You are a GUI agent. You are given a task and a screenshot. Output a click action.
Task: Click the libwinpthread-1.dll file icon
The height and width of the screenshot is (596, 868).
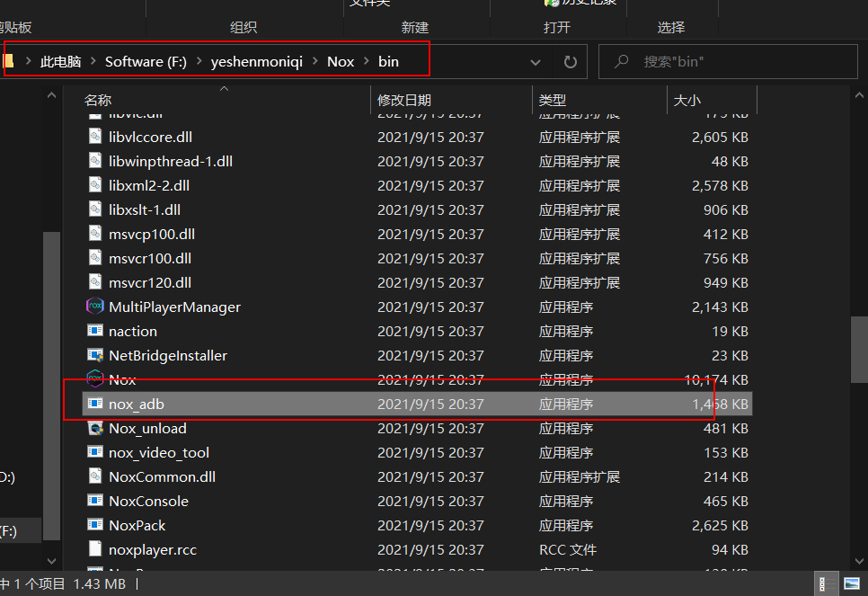coord(95,161)
